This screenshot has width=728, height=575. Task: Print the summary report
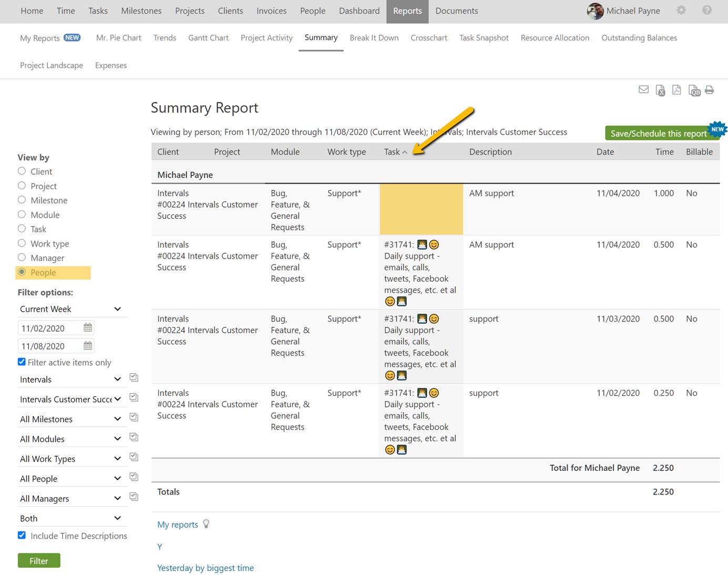(x=709, y=90)
